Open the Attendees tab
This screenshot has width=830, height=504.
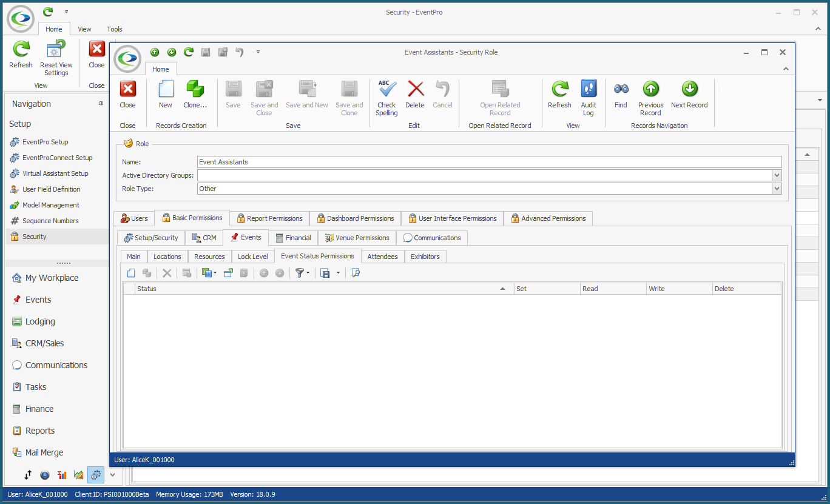tap(382, 257)
